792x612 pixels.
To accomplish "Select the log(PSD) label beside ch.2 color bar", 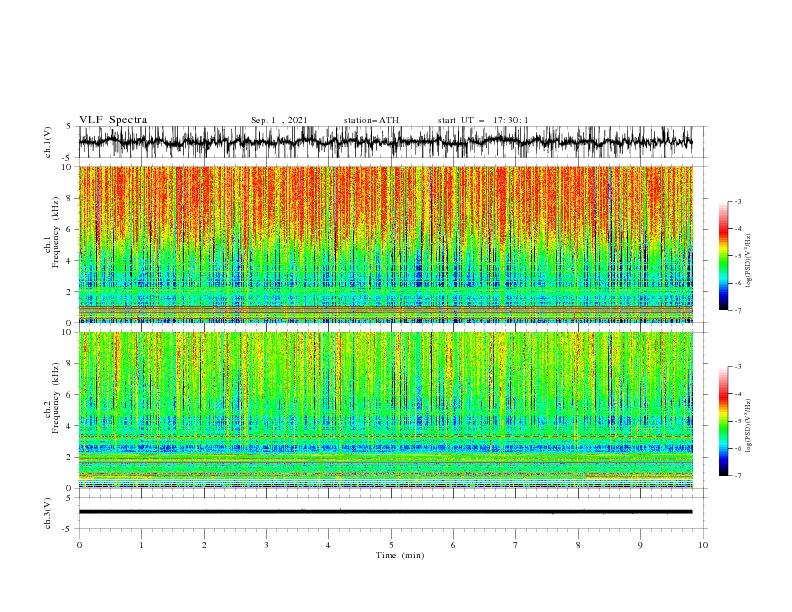I will (x=748, y=425).
